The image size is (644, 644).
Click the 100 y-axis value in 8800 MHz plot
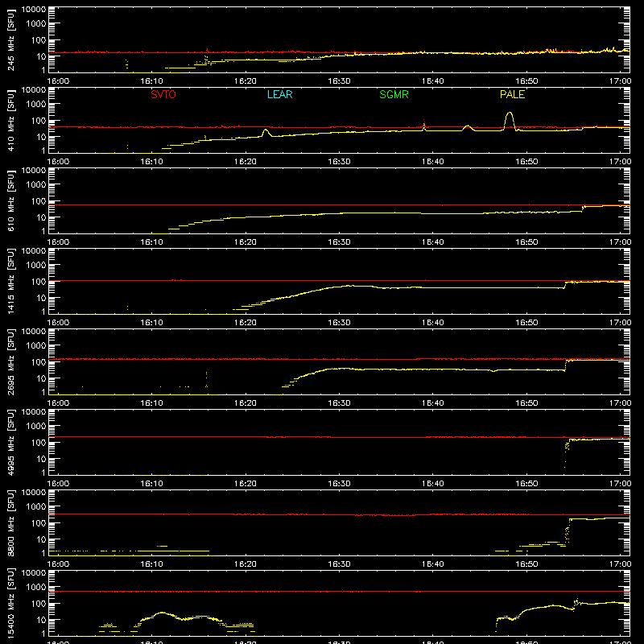click(x=38, y=523)
